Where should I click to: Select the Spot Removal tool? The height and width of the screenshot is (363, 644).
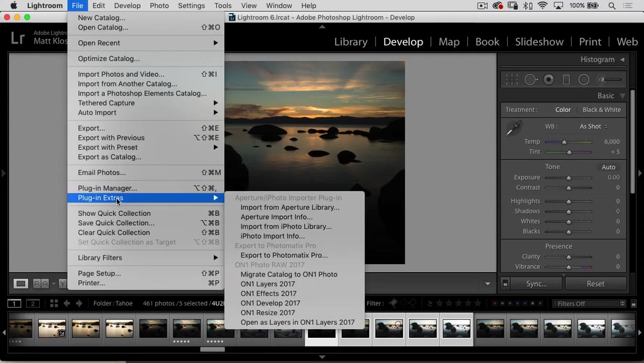pos(531,79)
